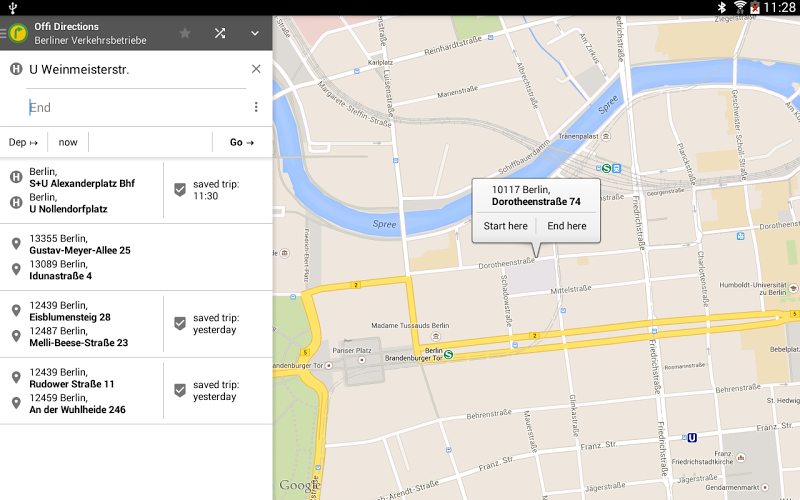The width and height of the screenshot is (800, 500).
Task: Tap the S-Bahn icon at Brandenburger Tor
Action: [x=449, y=354]
